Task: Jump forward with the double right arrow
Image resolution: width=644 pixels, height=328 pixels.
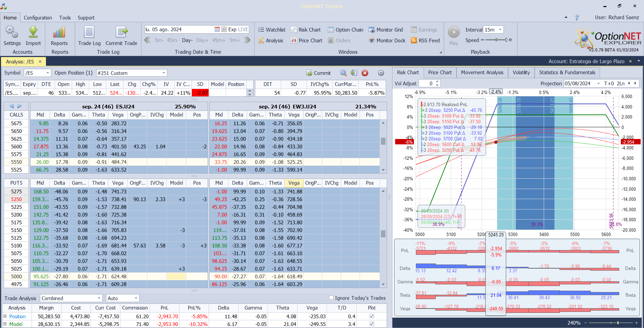Action: point(247,40)
